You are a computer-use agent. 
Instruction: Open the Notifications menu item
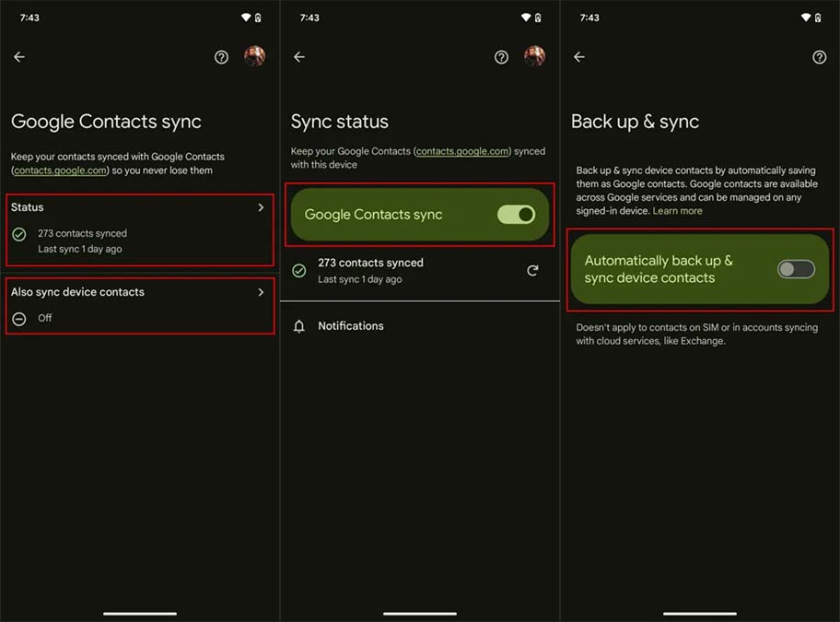pyautogui.click(x=351, y=326)
